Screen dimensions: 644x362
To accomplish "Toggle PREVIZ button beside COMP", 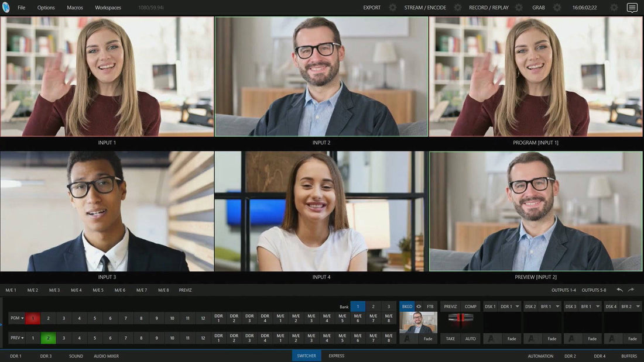I will [450, 306].
